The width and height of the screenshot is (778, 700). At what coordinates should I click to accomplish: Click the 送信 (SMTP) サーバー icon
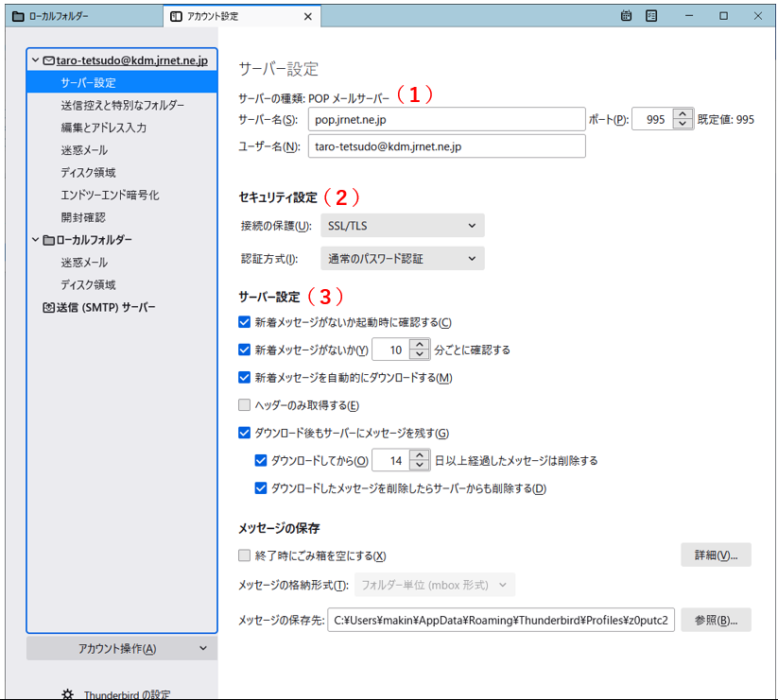click(x=49, y=307)
